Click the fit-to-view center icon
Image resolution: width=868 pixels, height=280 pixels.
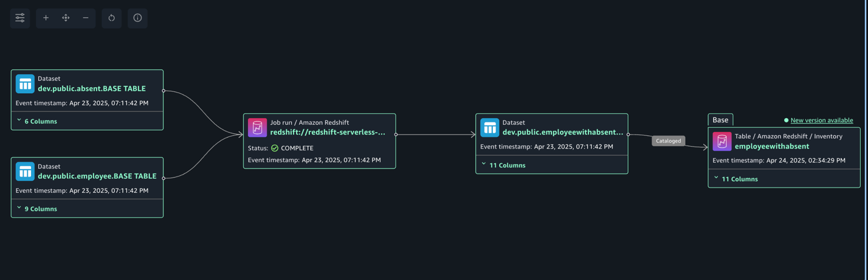[x=66, y=18]
